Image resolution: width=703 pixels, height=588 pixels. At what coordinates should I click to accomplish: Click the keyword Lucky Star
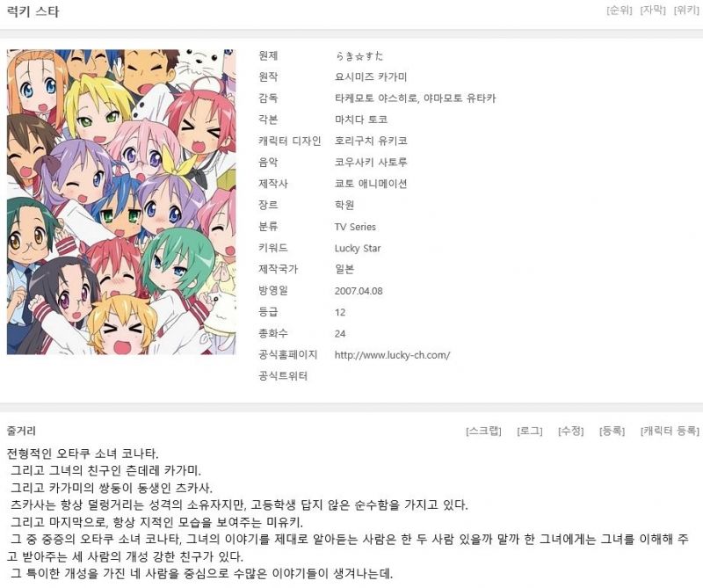(x=358, y=248)
